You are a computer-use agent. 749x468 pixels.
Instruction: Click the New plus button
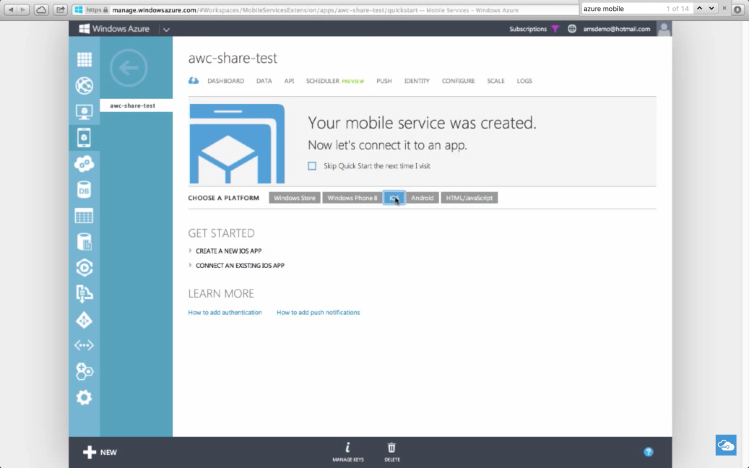pyautogui.click(x=100, y=452)
